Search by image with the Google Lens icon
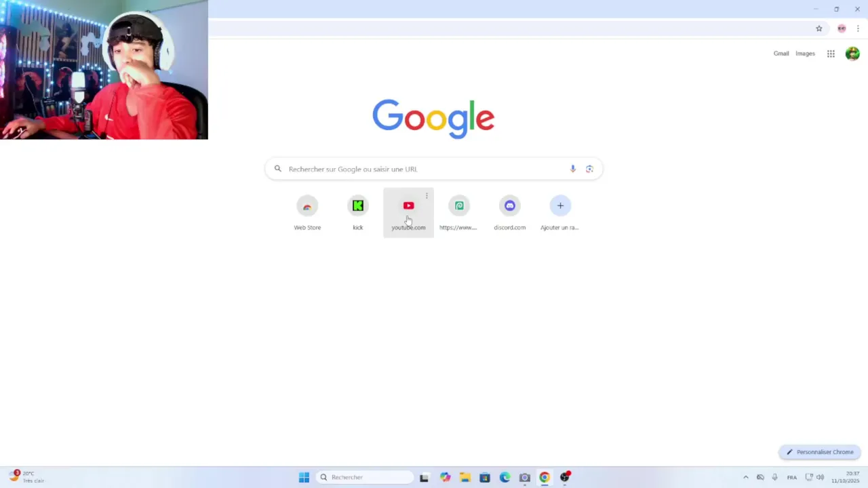Viewport: 868px width, 488px height. click(589, 169)
